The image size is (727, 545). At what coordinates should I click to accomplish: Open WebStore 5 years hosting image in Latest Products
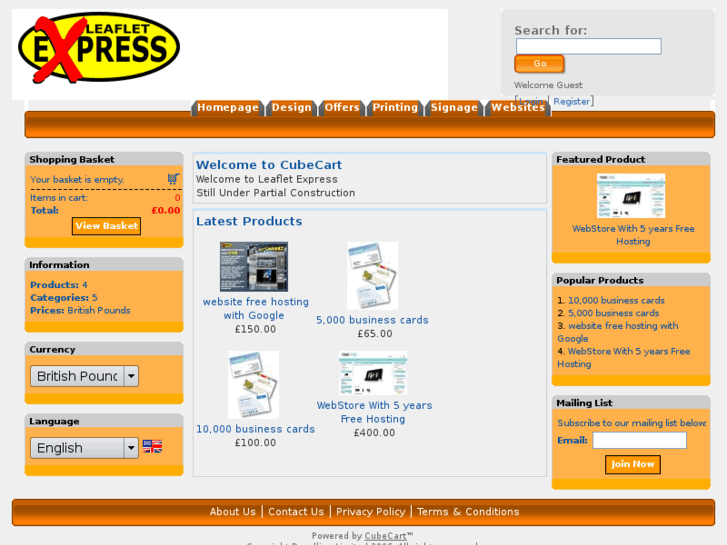point(373,373)
